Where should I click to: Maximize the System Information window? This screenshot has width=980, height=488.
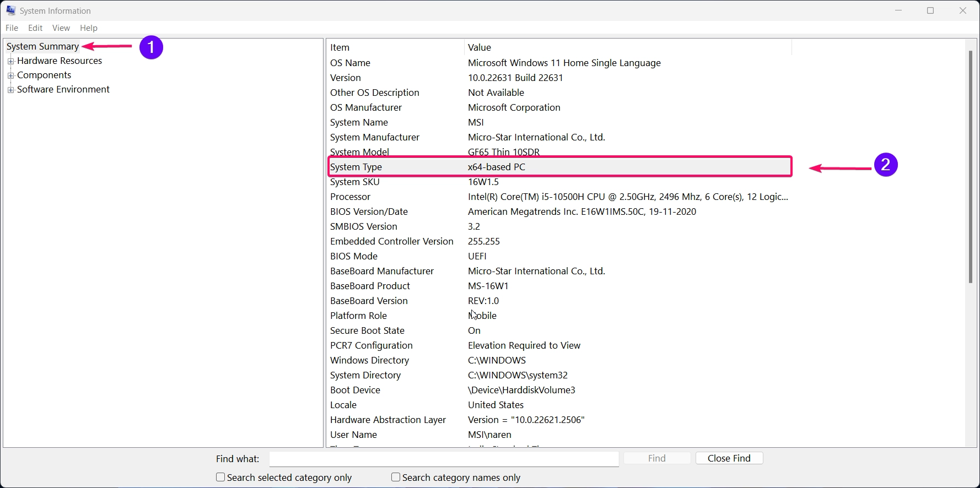[930, 10]
